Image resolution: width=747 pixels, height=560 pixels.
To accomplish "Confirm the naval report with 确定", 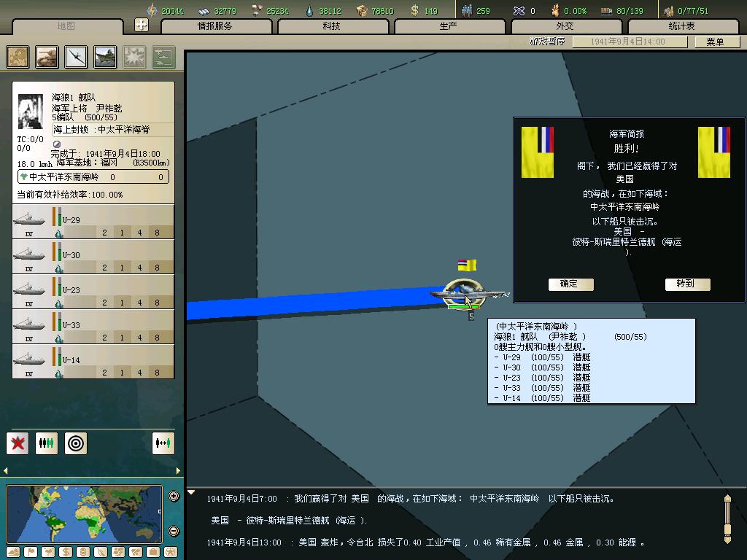I will [x=570, y=284].
